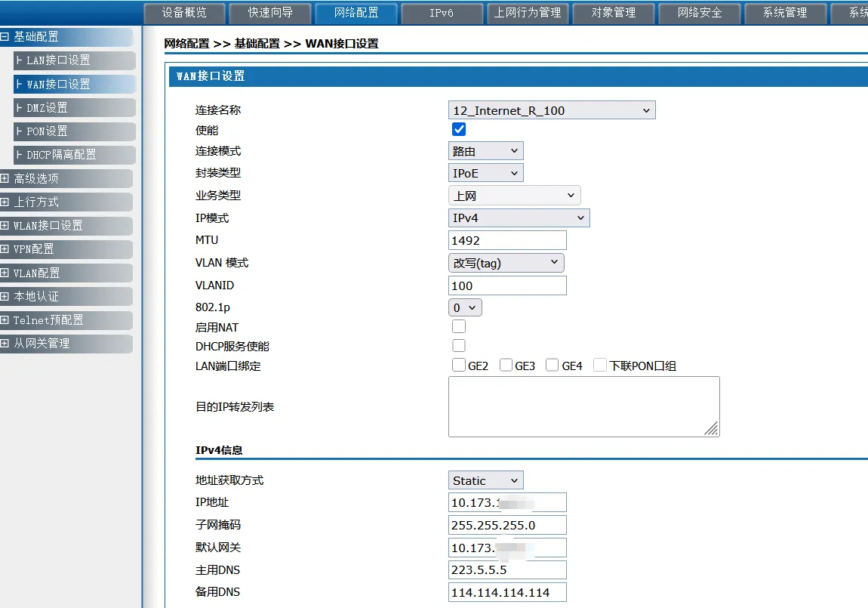This screenshot has width=868, height=608.
Task: Open DMZ设置 in sidebar
Action: tap(74, 107)
